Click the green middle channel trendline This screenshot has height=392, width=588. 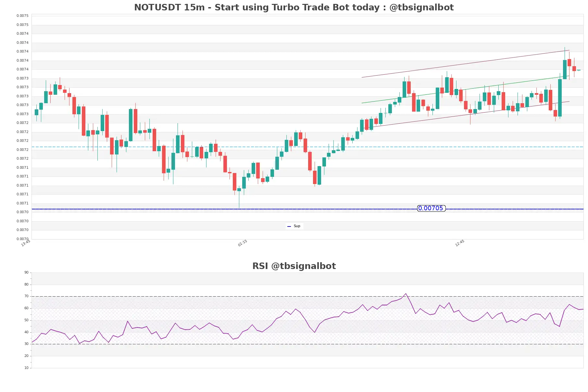click(465, 90)
